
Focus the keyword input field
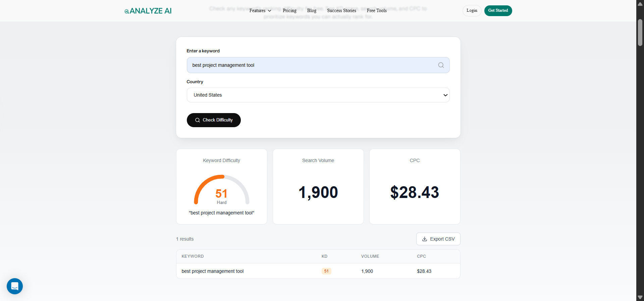pos(312,65)
